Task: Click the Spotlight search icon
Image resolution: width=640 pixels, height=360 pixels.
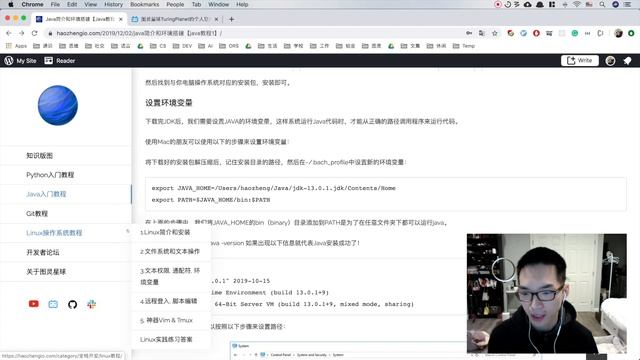Action: (x=602, y=4)
